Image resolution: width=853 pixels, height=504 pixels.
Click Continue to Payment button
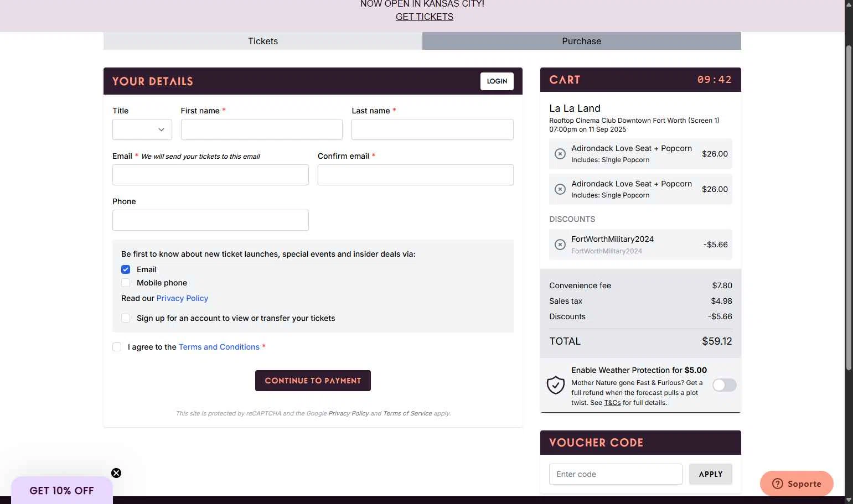[313, 381]
